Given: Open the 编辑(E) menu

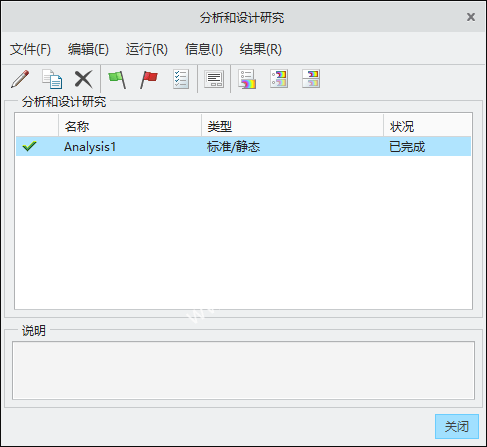Looking at the screenshot, I should (x=88, y=49).
